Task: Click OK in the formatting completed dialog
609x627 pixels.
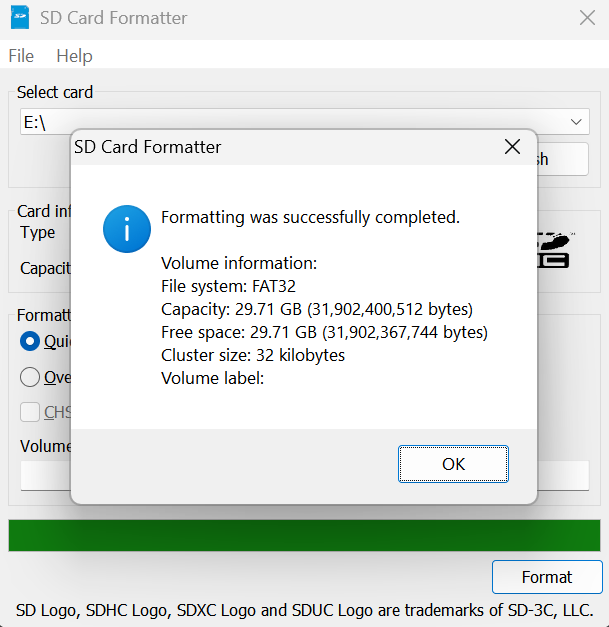Action: tap(453, 464)
